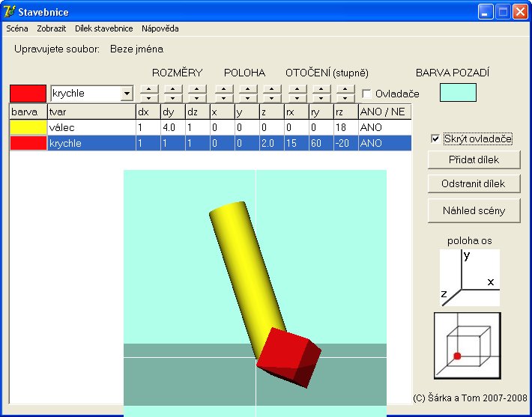This screenshot has width=532, height=417.
Task: Click z value 2.0 in krychle row
Action: pos(272,143)
